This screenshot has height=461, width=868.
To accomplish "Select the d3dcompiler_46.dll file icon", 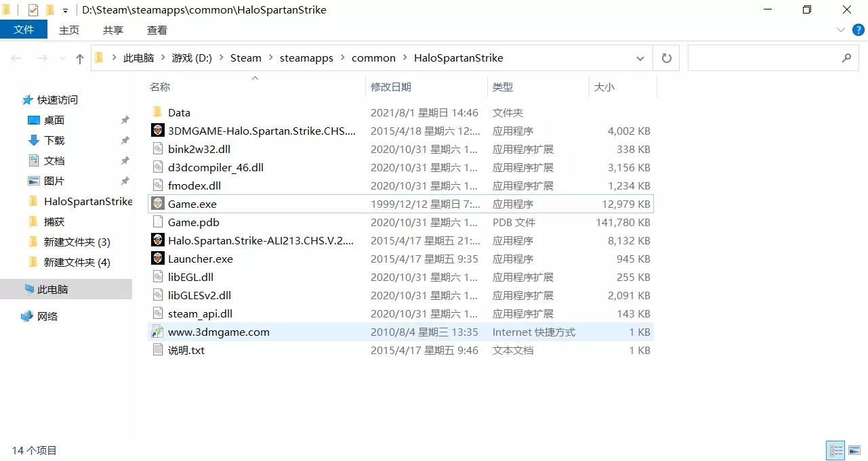I will pos(157,167).
